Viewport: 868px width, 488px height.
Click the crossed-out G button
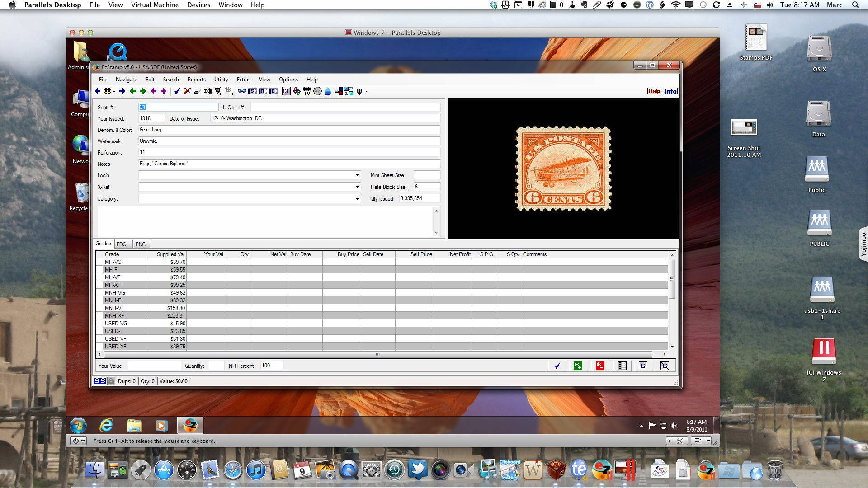point(665,366)
